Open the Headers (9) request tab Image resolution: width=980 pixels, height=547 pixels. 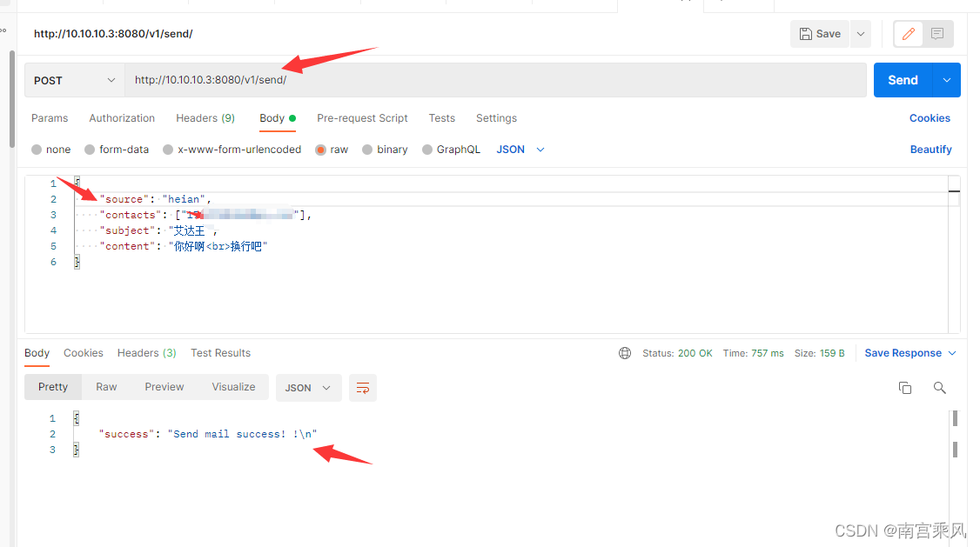[205, 118]
